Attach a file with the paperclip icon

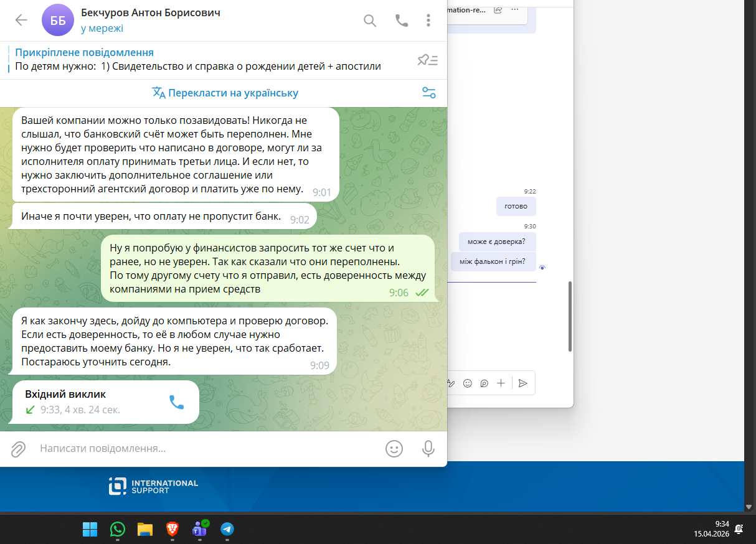[x=19, y=449]
